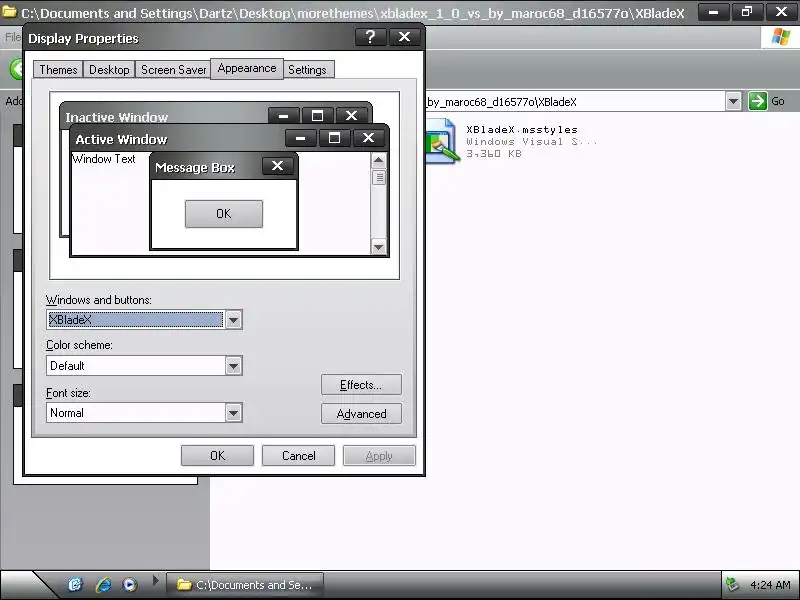This screenshot has width=800, height=600.
Task: Click the Advanced button
Action: coord(361,414)
